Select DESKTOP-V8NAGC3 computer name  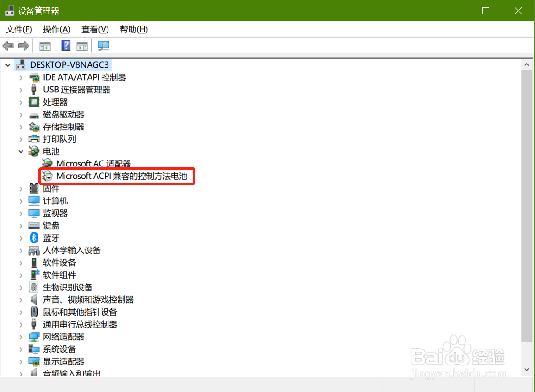coord(69,65)
